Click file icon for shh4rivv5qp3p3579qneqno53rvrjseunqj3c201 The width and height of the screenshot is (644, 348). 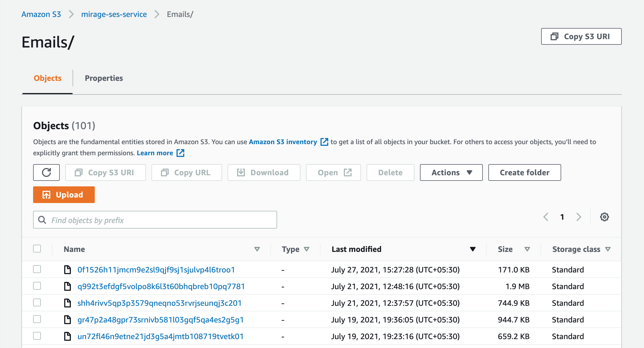point(68,303)
